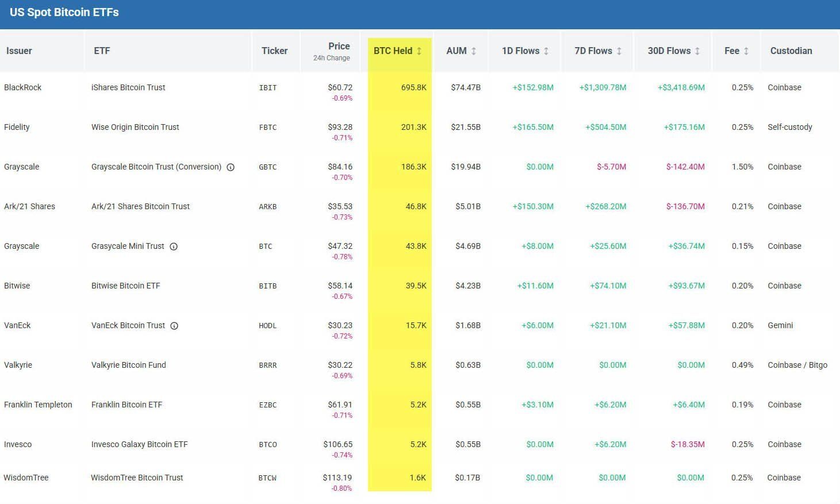Sort table by BTC Held arrows icon
The height and width of the screenshot is (504, 840).
coord(419,51)
